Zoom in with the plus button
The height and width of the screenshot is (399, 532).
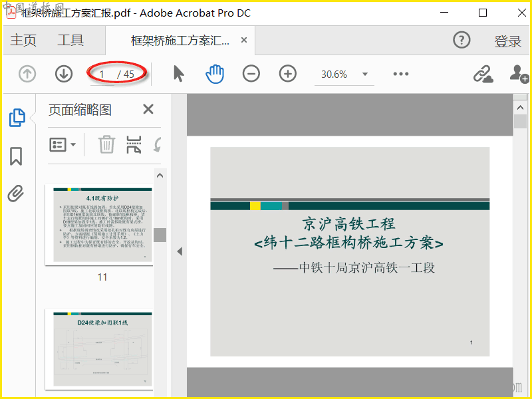(x=288, y=74)
